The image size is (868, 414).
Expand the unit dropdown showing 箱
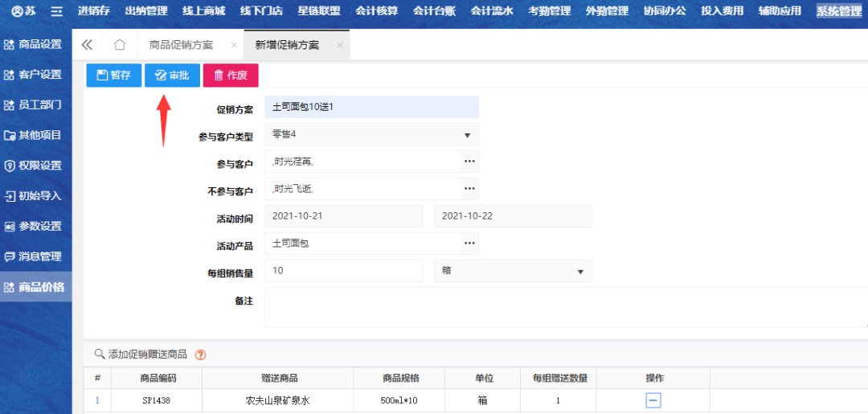[x=580, y=272]
